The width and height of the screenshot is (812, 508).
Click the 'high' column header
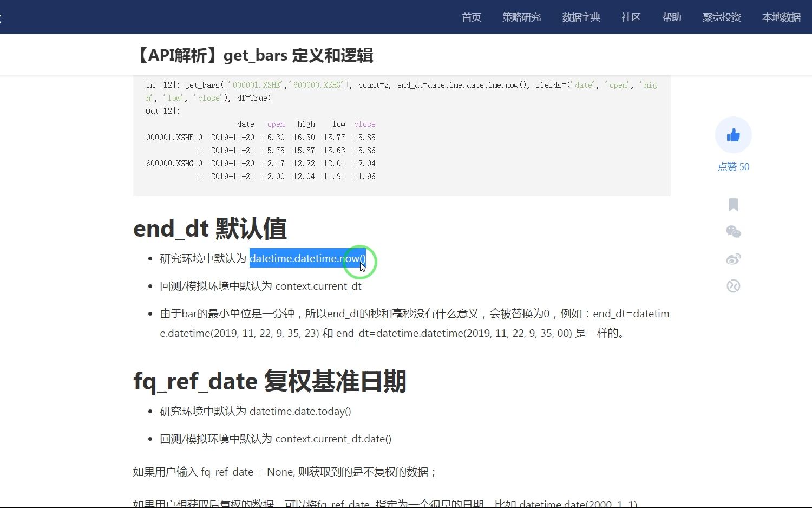click(306, 124)
